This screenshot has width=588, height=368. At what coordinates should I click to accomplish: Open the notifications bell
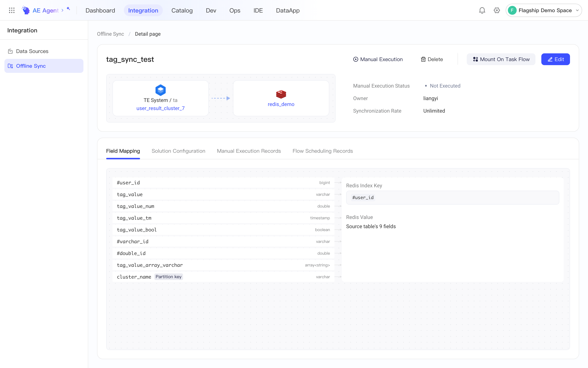[482, 10]
